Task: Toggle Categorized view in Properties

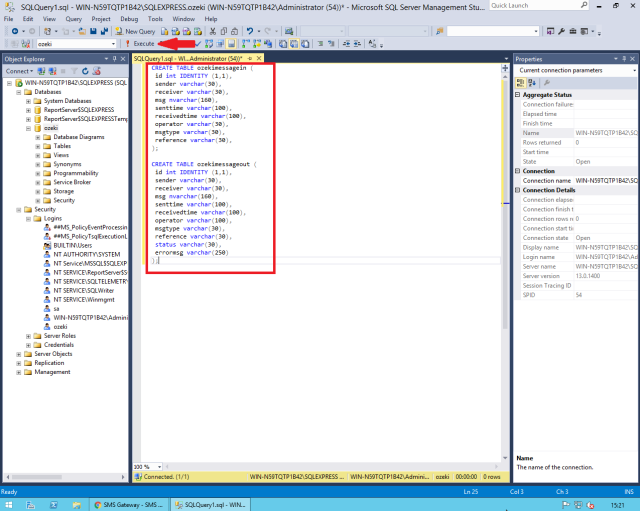Action: tap(520, 83)
